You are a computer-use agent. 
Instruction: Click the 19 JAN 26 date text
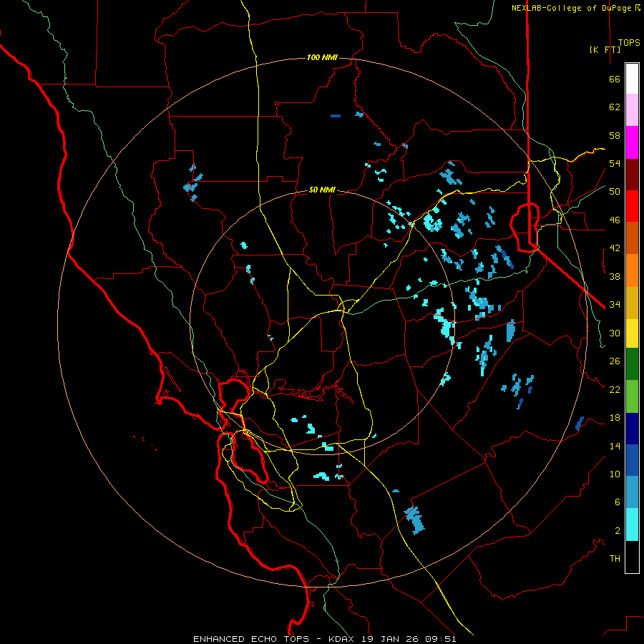click(x=391, y=639)
